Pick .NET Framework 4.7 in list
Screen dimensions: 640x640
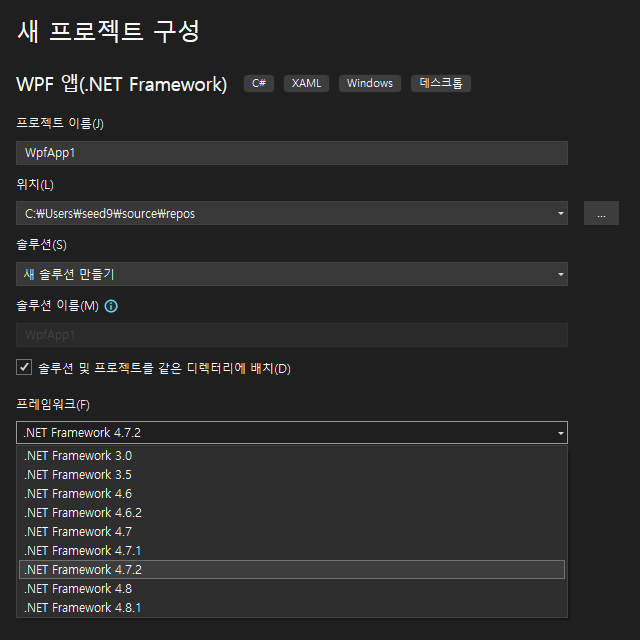point(292,531)
